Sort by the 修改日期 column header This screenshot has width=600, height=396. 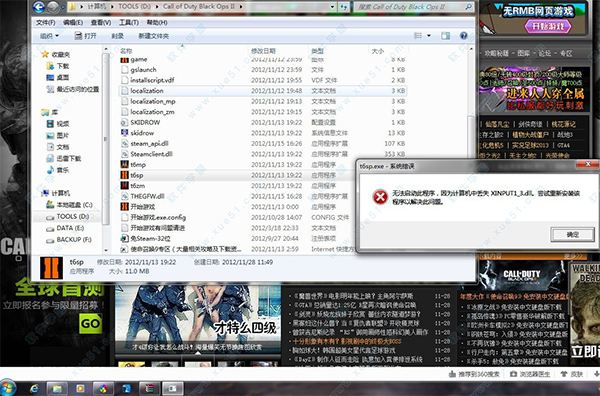point(263,51)
